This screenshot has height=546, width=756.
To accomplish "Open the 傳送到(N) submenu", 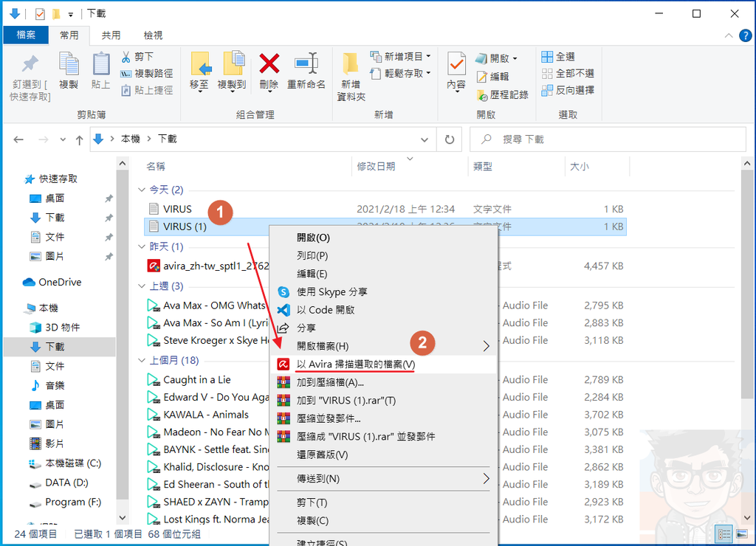I will tap(383, 479).
